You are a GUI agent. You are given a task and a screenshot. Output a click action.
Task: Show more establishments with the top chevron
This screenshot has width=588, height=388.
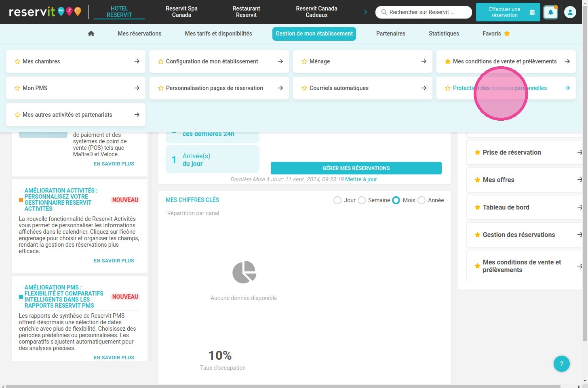pos(365,12)
